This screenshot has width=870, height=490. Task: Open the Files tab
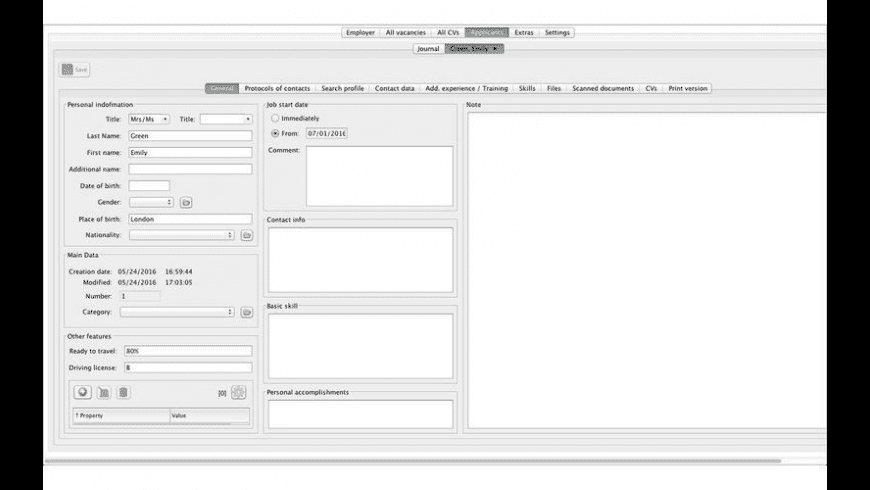coord(554,88)
